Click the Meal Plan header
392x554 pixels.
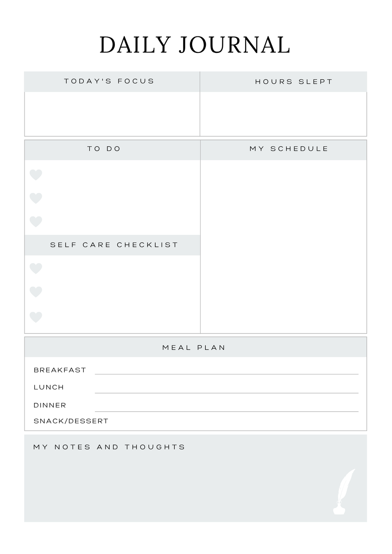(194, 348)
